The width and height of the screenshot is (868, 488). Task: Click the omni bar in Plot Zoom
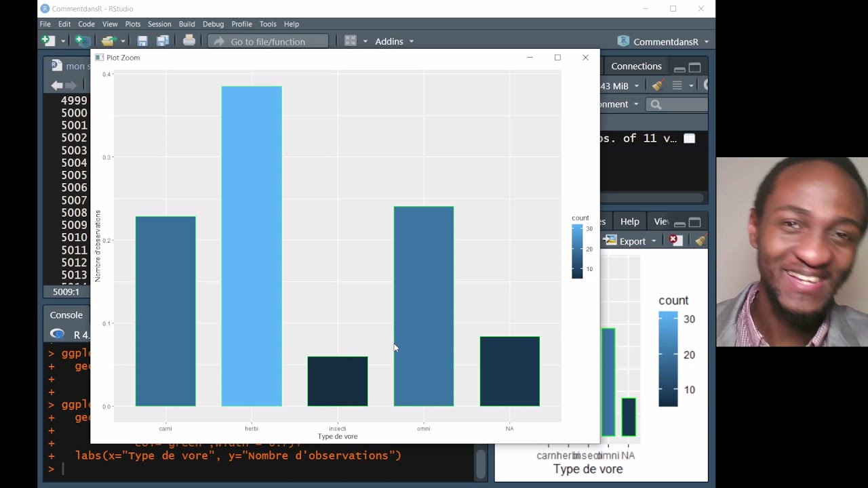(x=424, y=306)
